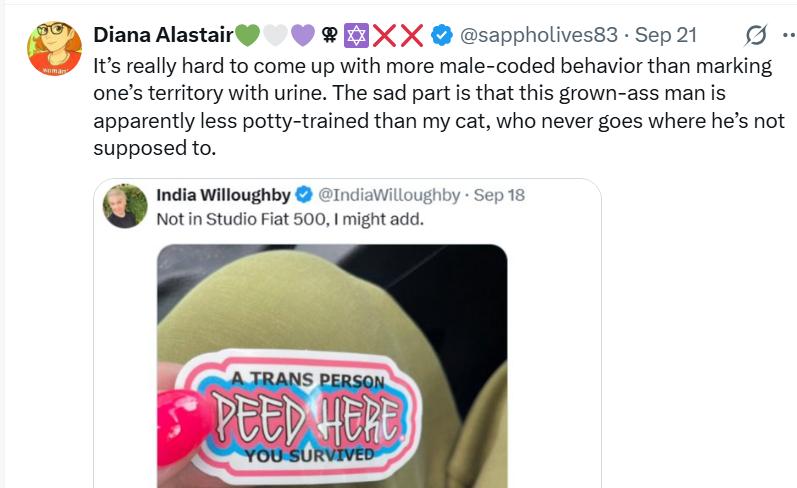Click the Grok slashed-circle icon
Screen dimensions: 797x488
[x=756, y=35]
